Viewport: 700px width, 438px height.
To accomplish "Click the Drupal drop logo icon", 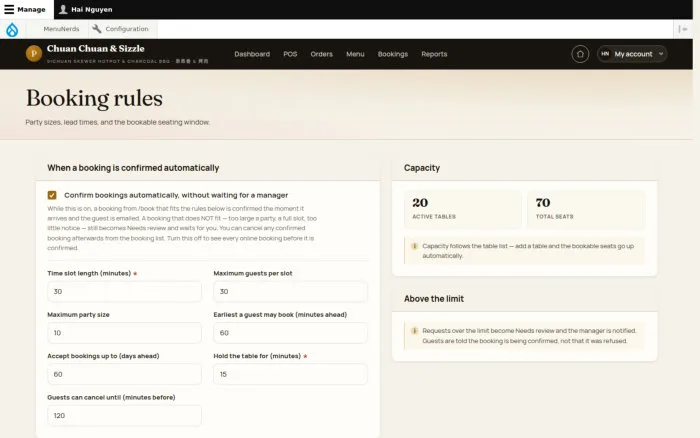I will 12,29.
